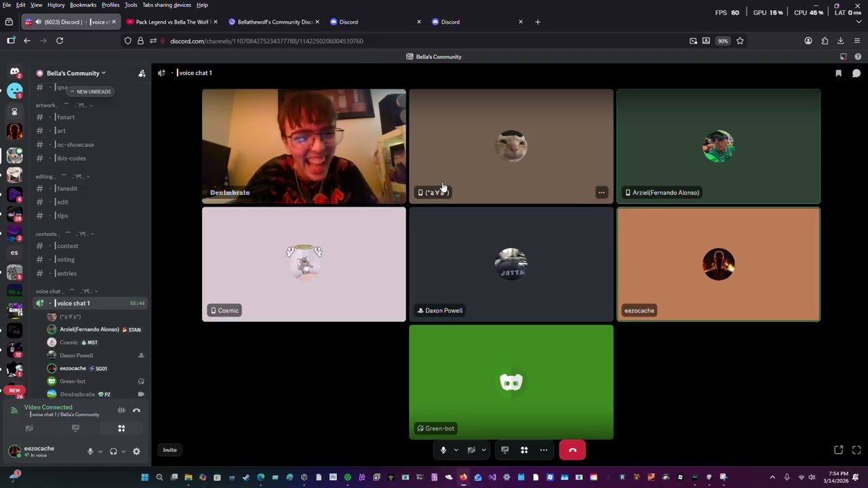Open output device arrow beside user panel headphones
868x488 pixels.
(x=123, y=451)
